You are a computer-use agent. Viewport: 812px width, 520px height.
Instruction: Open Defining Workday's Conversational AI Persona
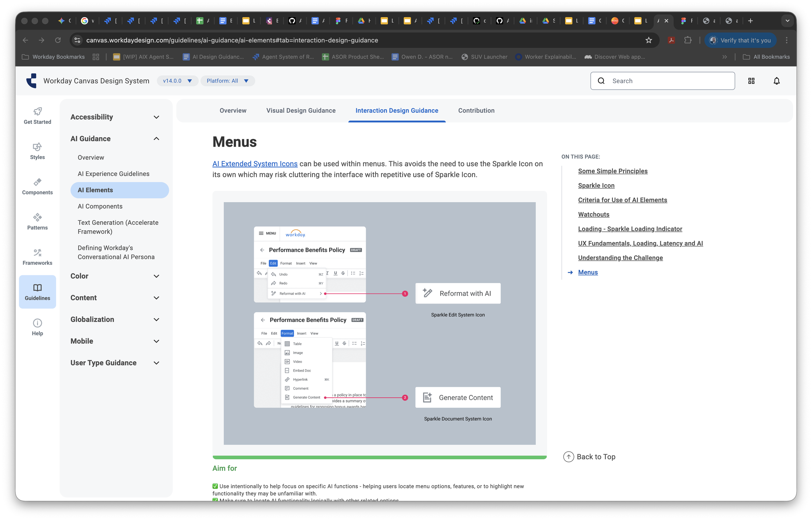click(x=116, y=252)
